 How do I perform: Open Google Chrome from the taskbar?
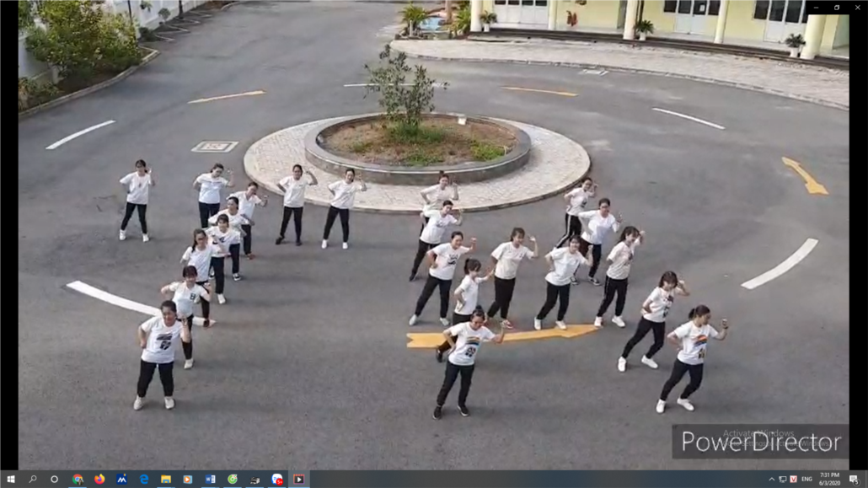[x=78, y=479]
